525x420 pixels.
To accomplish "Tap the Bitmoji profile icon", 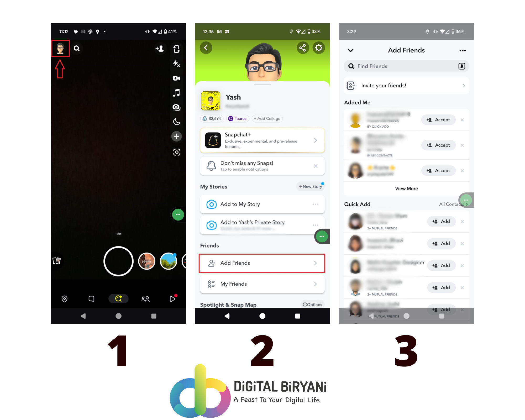I will coord(60,49).
